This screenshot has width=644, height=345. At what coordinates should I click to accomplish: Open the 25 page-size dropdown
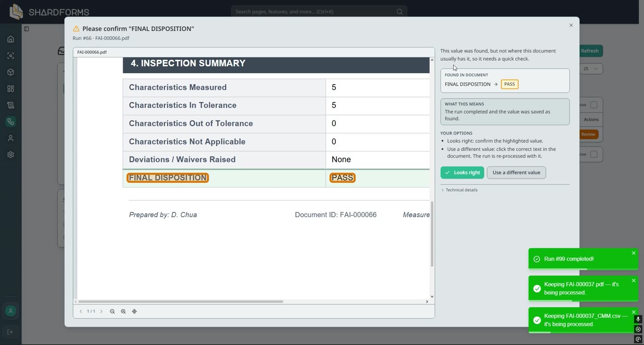pos(591,69)
